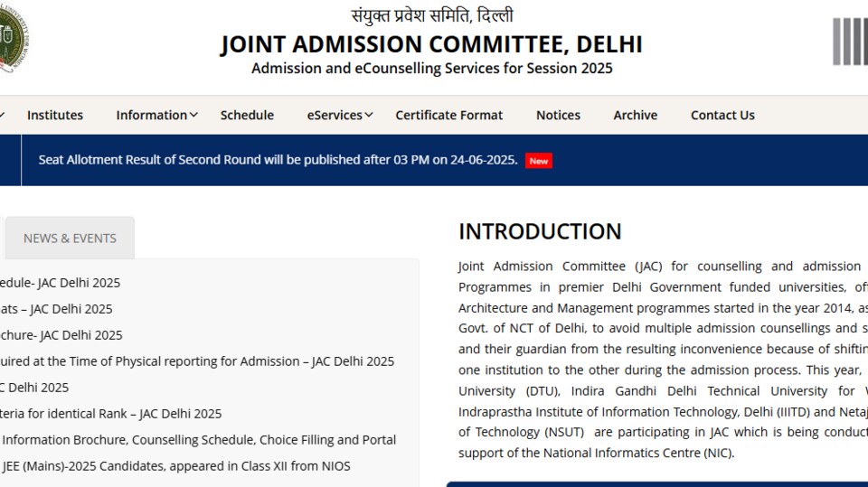Click the university emblem logo
The height and width of the screenshot is (487, 868).
[14, 39]
